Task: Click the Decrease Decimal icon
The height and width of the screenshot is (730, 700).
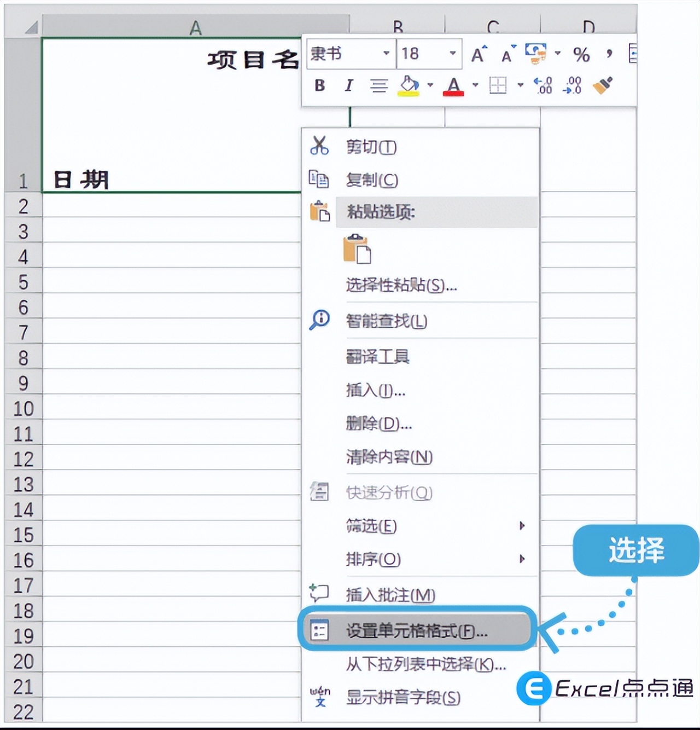Action: click(x=572, y=86)
